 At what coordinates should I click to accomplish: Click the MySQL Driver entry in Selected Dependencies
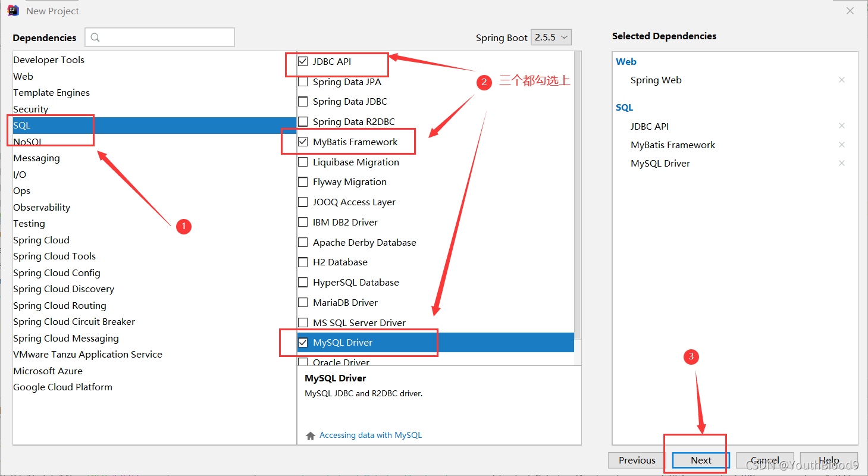pos(660,163)
